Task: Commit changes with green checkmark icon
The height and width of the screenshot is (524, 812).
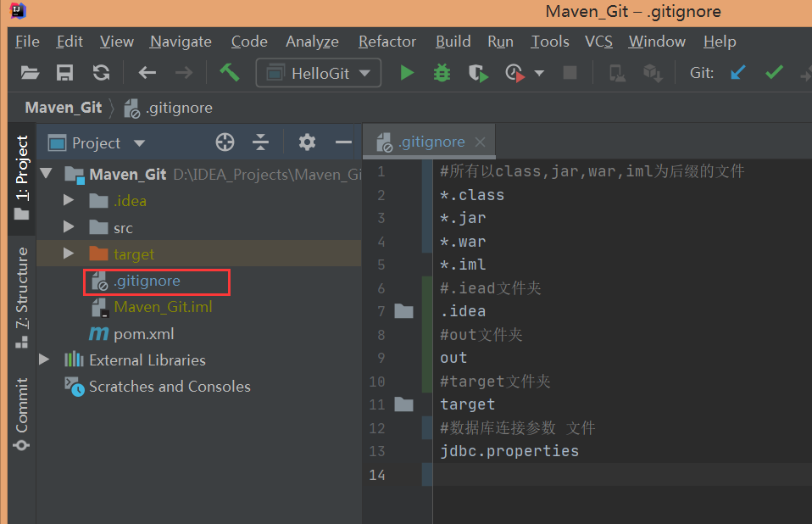Action: tap(774, 72)
